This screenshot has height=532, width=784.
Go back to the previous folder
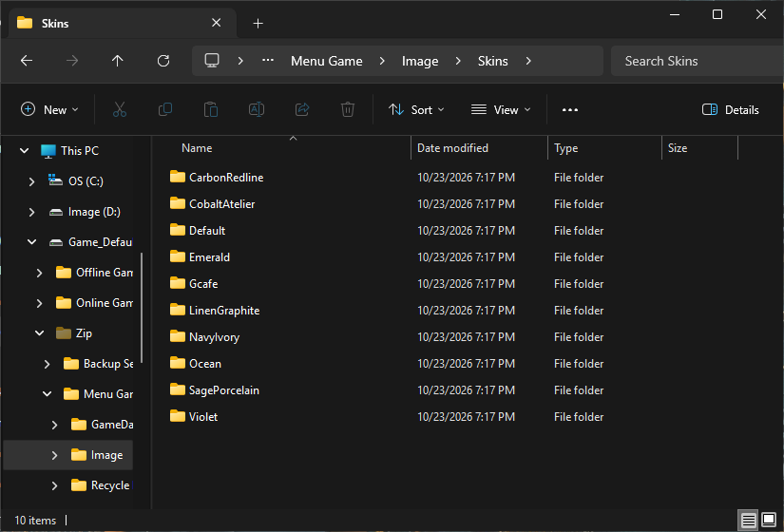coord(27,61)
